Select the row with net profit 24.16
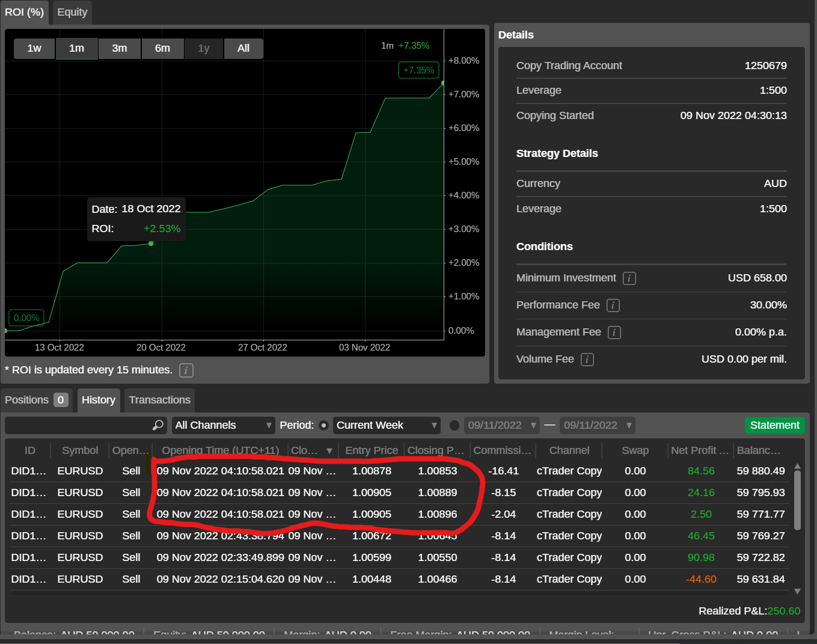This screenshot has height=644, width=817. point(400,493)
